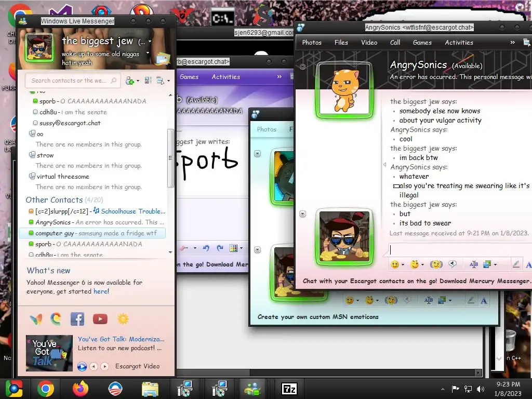The image size is (532, 399).
Task: Open emoticon dropdown arrow in AngrySonics chat
Action: pos(403,264)
